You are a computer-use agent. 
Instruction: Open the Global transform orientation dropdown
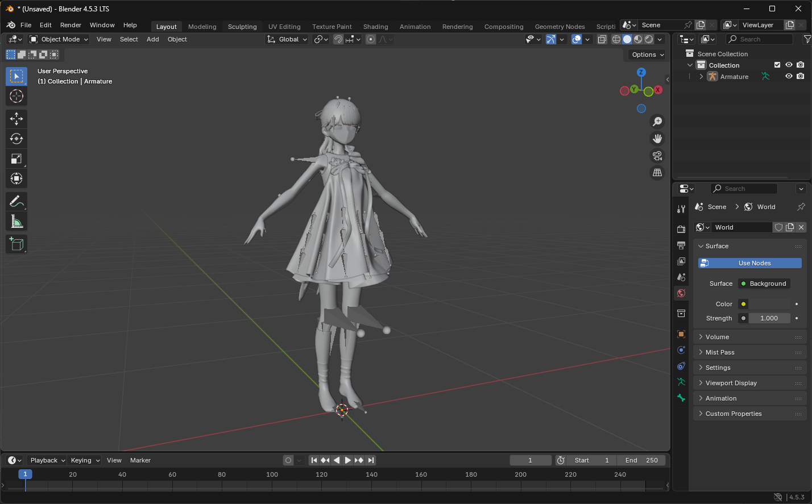tap(287, 39)
